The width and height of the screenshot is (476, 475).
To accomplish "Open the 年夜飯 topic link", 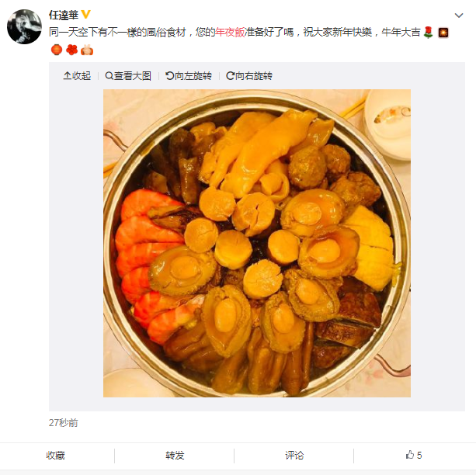I will point(230,32).
